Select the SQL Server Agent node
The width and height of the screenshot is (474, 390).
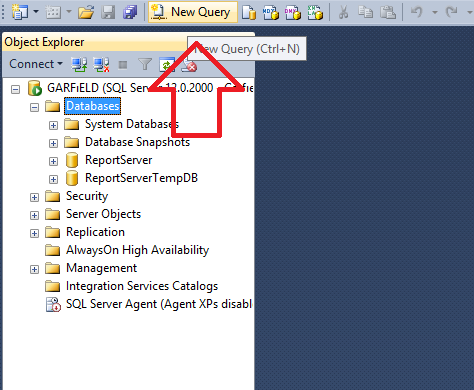(x=159, y=304)
